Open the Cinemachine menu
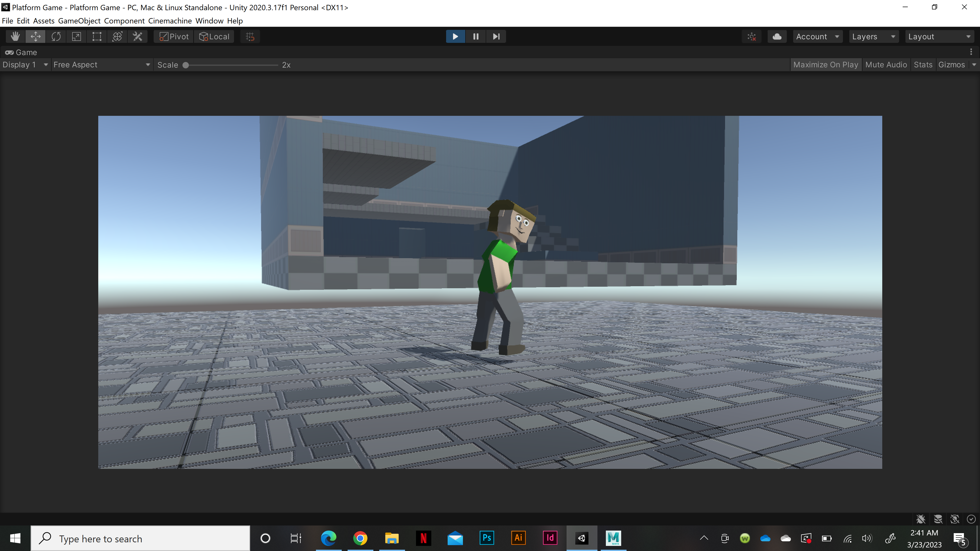The width and height of the screenshot is (980, 551). click(x=170, y=21)
